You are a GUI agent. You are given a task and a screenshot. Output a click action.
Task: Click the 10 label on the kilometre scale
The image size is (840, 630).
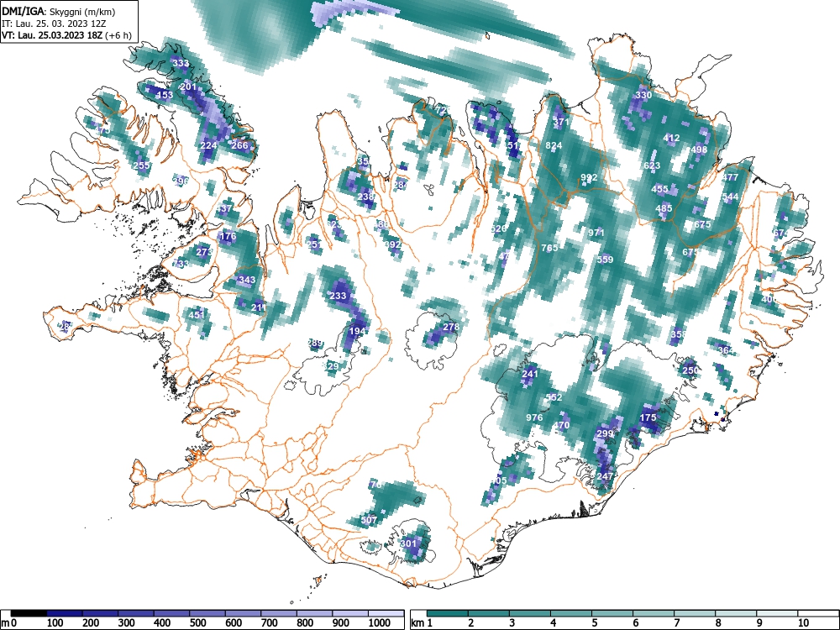point(802,623)
